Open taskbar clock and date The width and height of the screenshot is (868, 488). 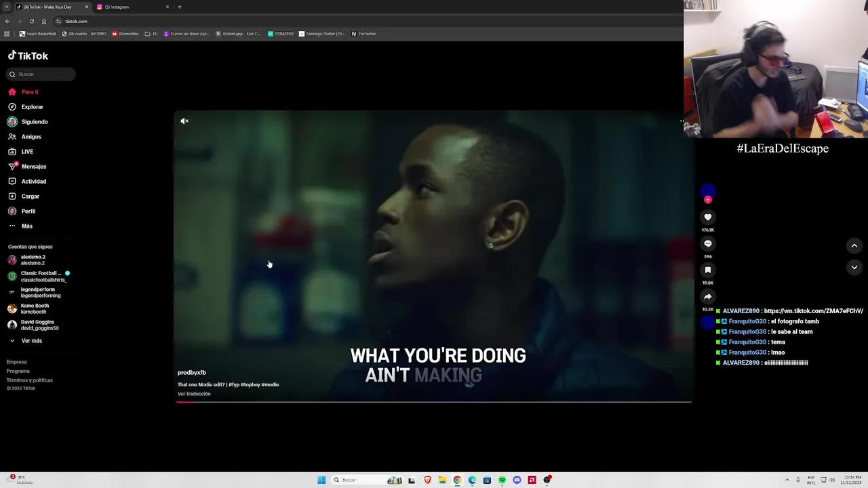[851, 480]
